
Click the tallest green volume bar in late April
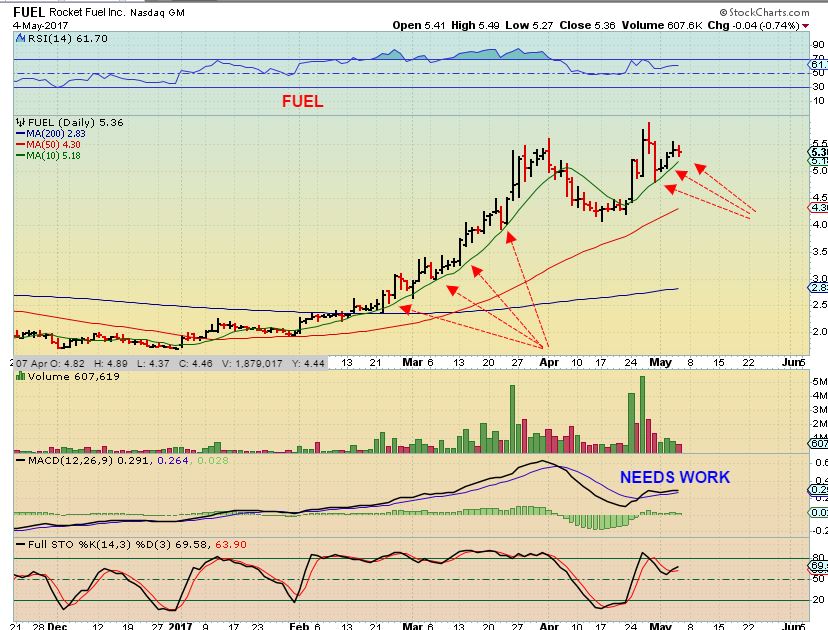[642, 415]
